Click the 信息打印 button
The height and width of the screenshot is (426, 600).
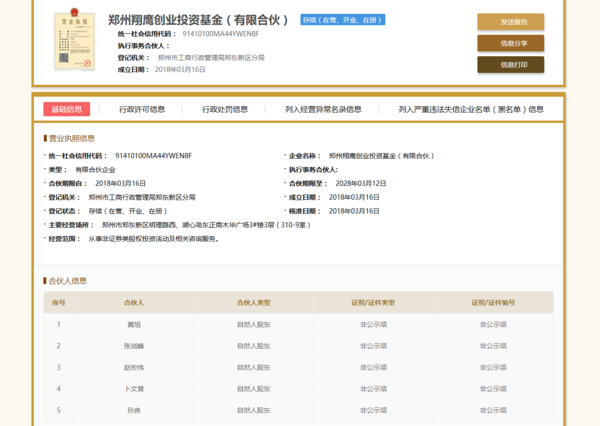[x=510, y=65]
